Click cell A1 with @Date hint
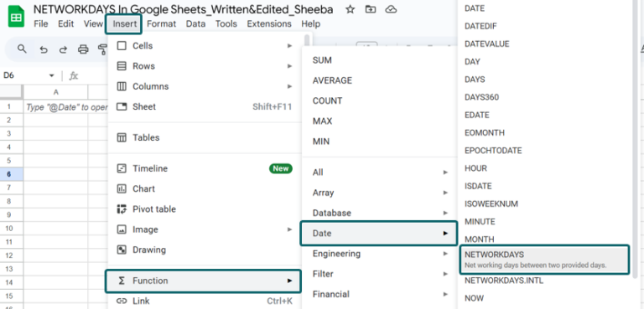This screenshot has width=644, height=309. 56,106
